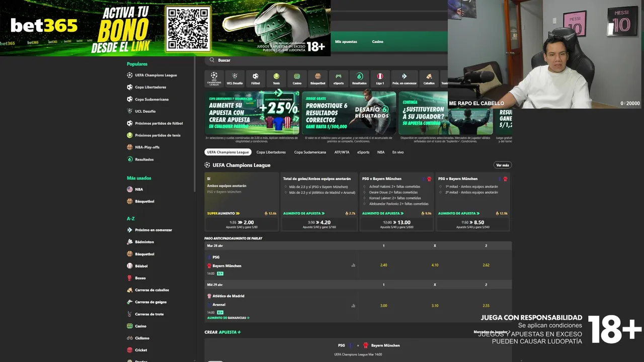The height and width of the screenshot is (362, 644).
Task: Select Básquetbol under Más usados
Action: 144,202
